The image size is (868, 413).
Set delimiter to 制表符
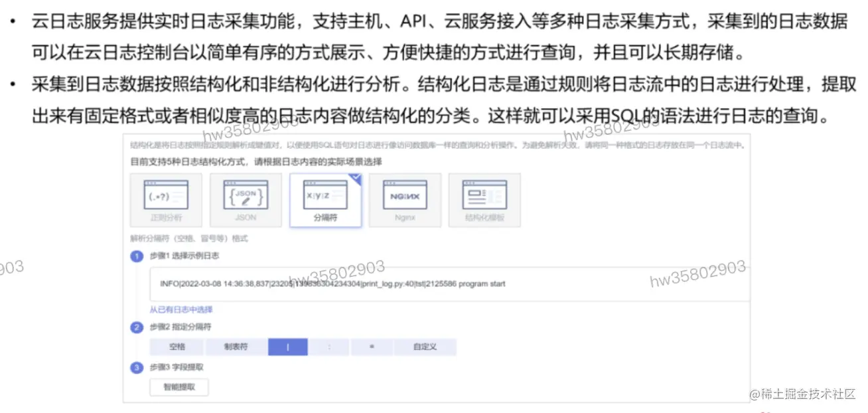236,347
